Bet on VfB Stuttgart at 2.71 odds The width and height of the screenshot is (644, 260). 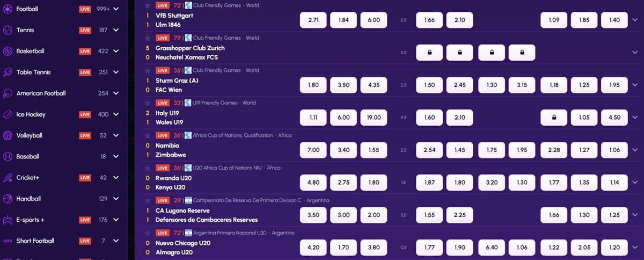[x=313, y=20]
